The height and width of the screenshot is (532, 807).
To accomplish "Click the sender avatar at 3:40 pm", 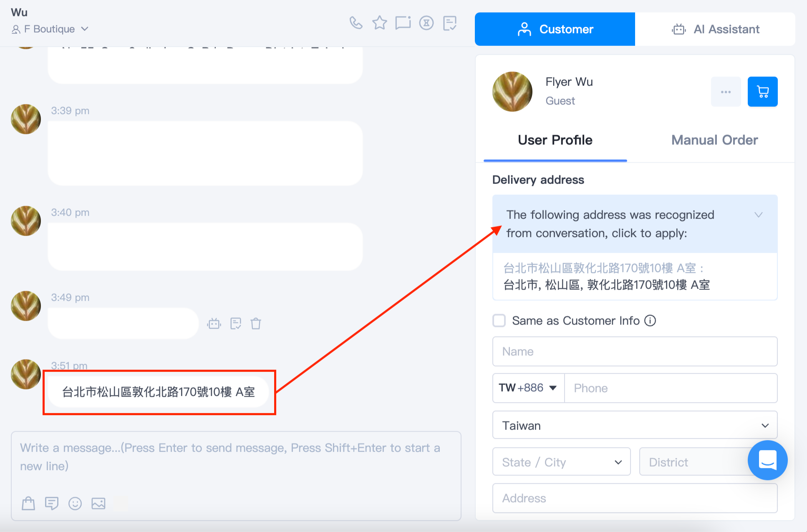I will 26,221.
